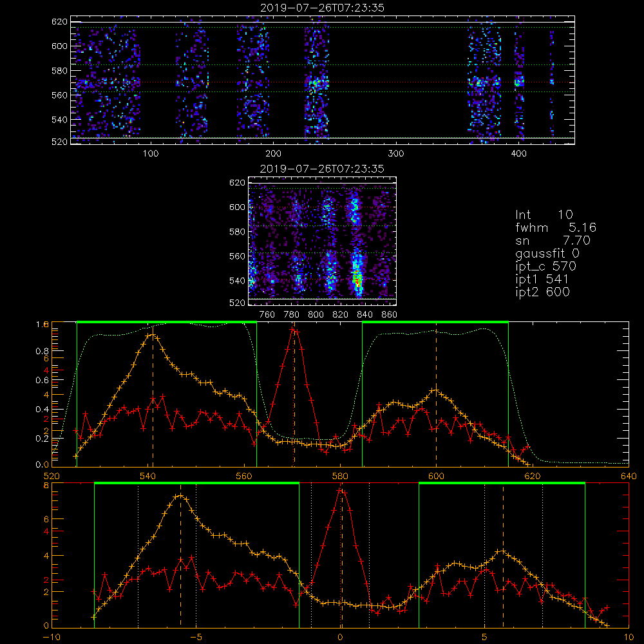Click x-axis label 780 of middle image
This screenshot has width=644, height=644.
point(292,315)
